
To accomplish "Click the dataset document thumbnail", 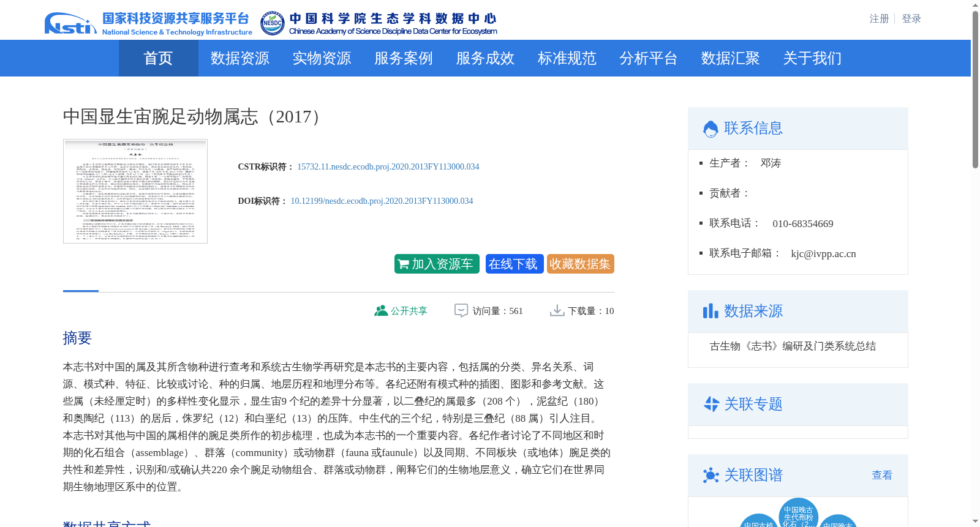I will coord(135,191).
